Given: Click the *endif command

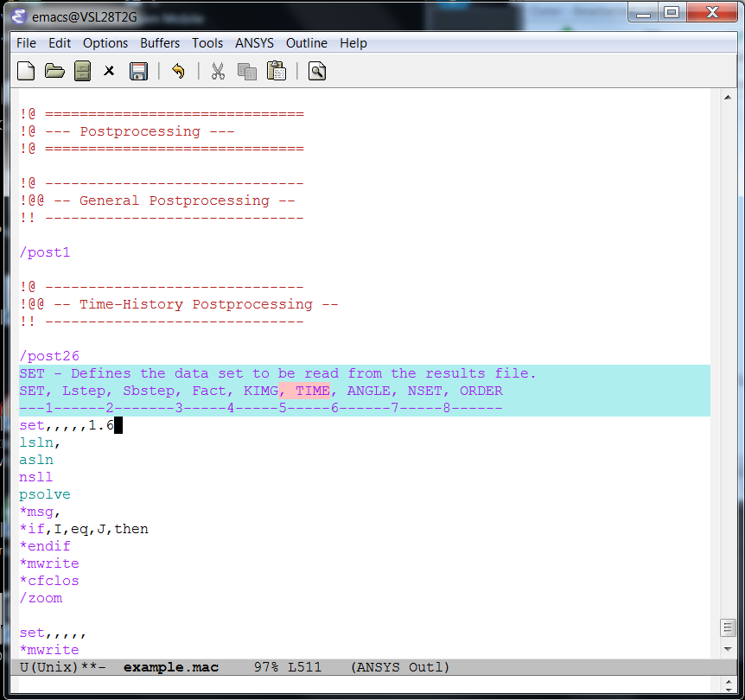Looking at the screenshot, I should [45, 546].
